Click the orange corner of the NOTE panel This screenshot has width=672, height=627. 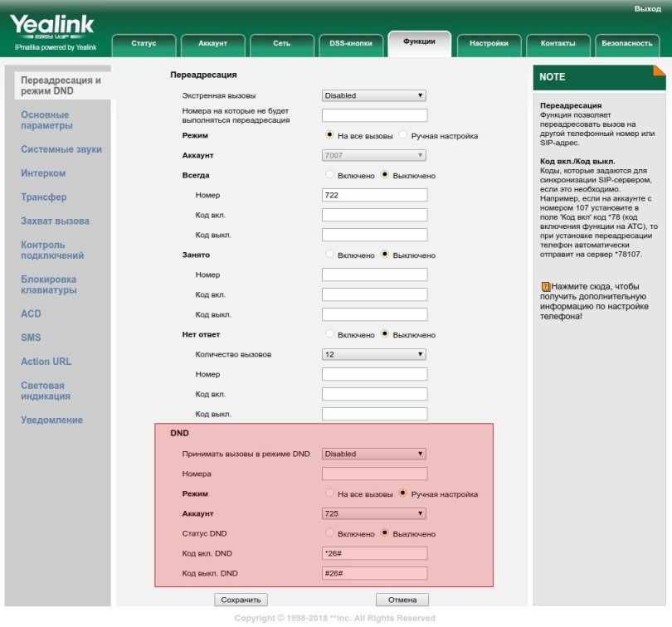click(660, 70)
